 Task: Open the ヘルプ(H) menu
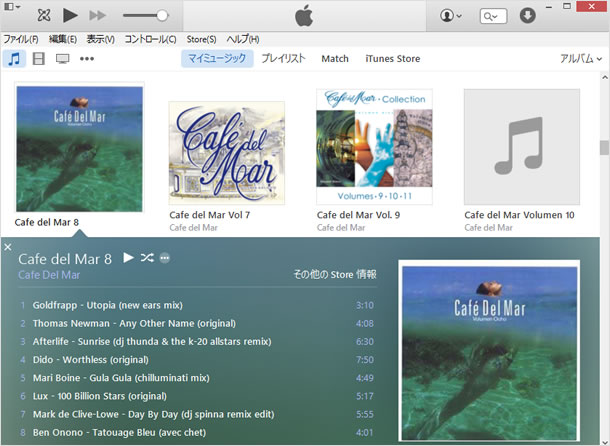point(243,39)
